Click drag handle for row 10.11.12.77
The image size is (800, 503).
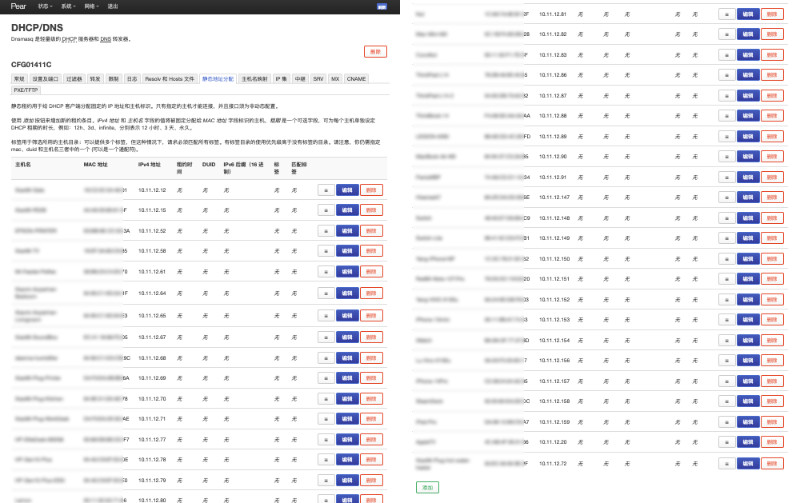pos(326,440)
